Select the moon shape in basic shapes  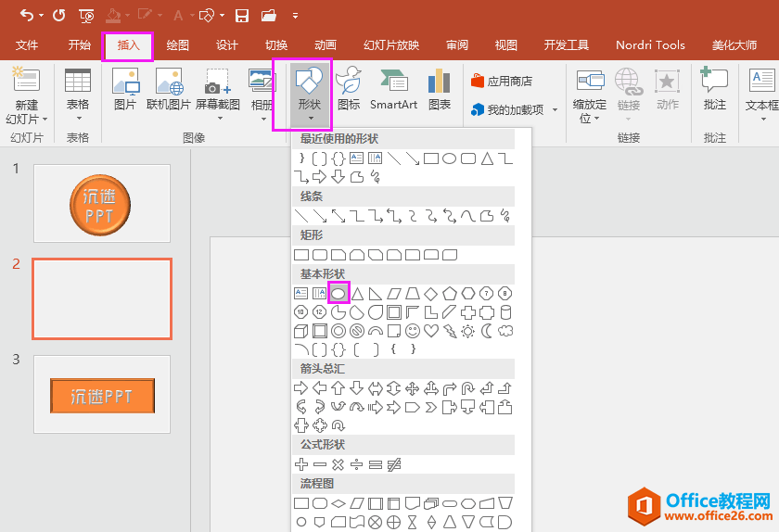tap(487, 331)
